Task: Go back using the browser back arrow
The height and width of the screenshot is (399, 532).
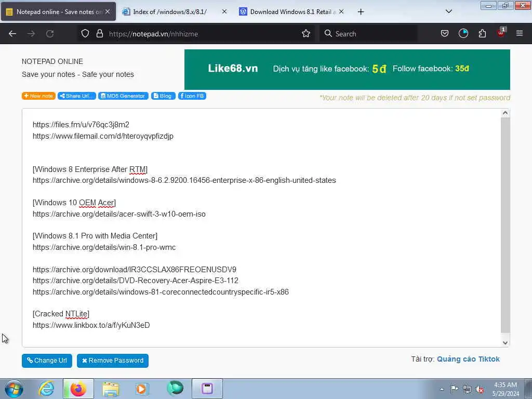Action: (12, 34)
